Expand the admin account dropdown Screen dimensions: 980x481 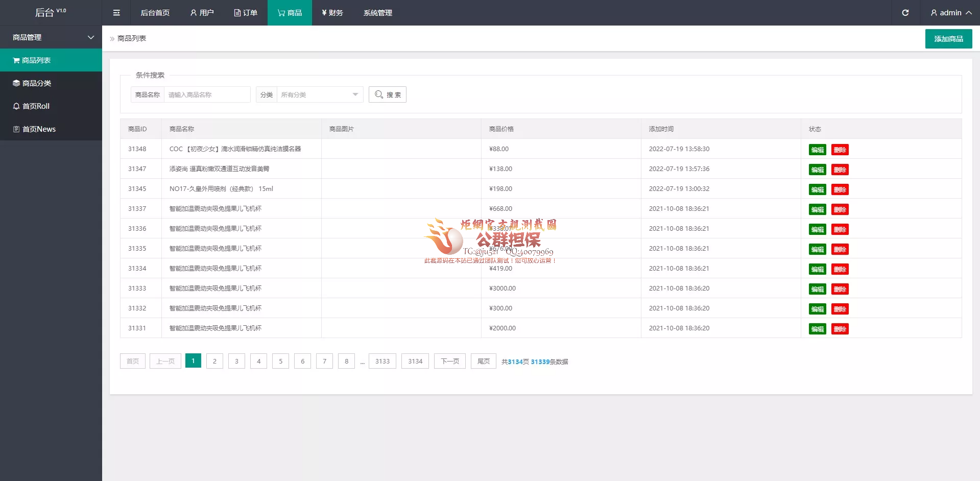(950, 13)
